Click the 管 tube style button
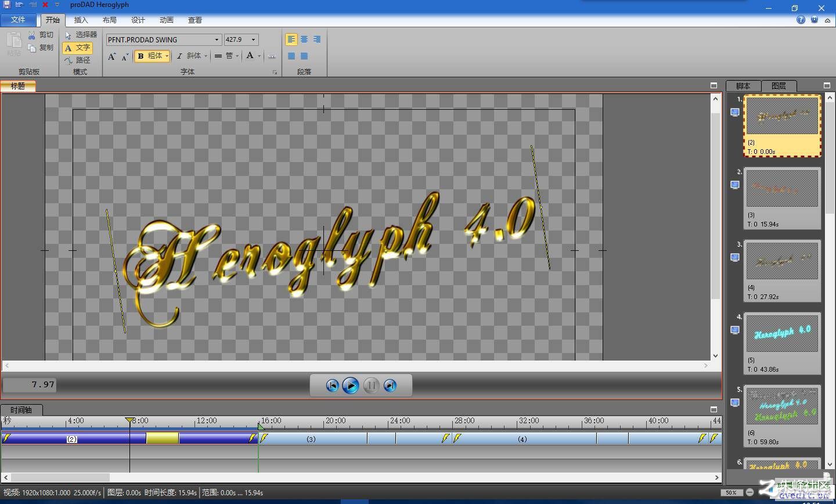The width and height of the screenshot is (836, 504). (x=224, y=56)
